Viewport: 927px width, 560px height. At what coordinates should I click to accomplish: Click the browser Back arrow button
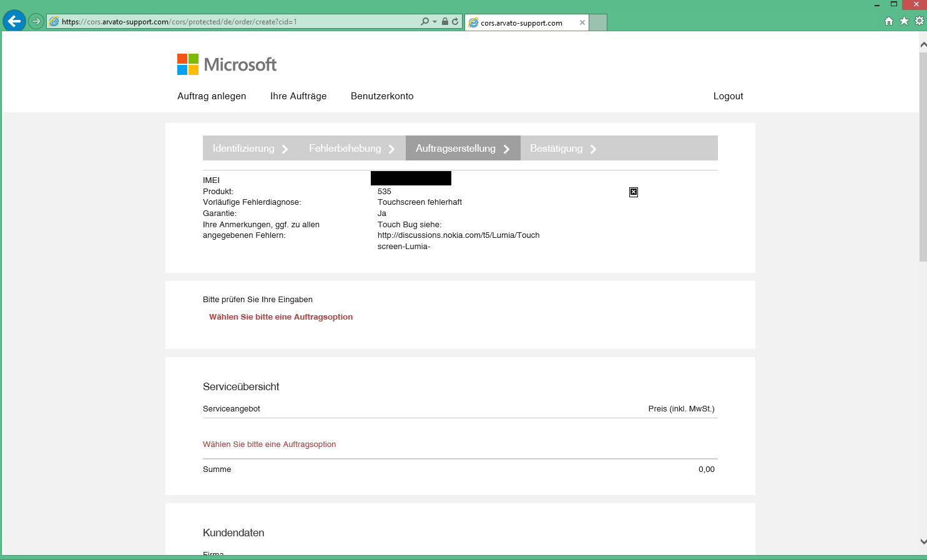(x=14, y=21)
